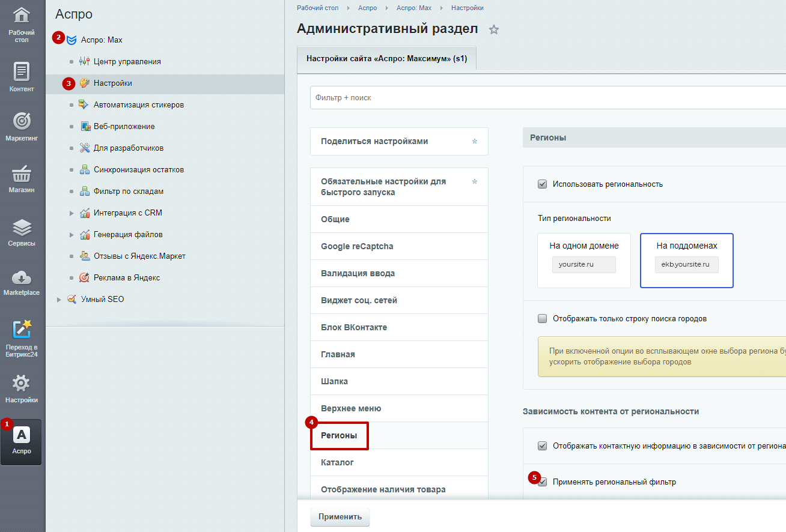
Task: Click the Отзывы с Яндекс.Маркет icon
Action: coord(84,256)
